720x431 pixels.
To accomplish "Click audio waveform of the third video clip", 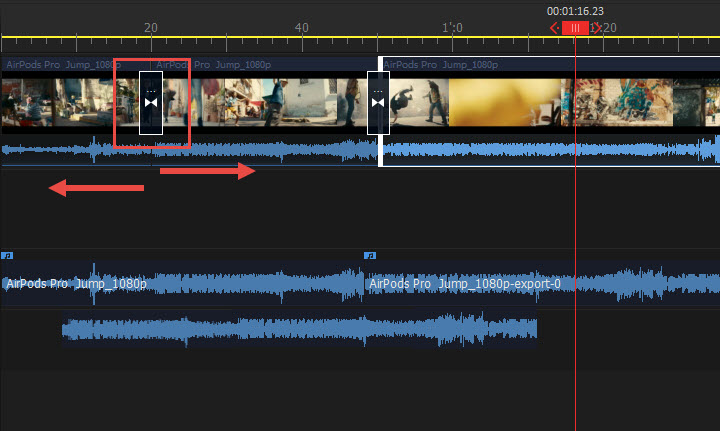I will click(x=551, y=150).
